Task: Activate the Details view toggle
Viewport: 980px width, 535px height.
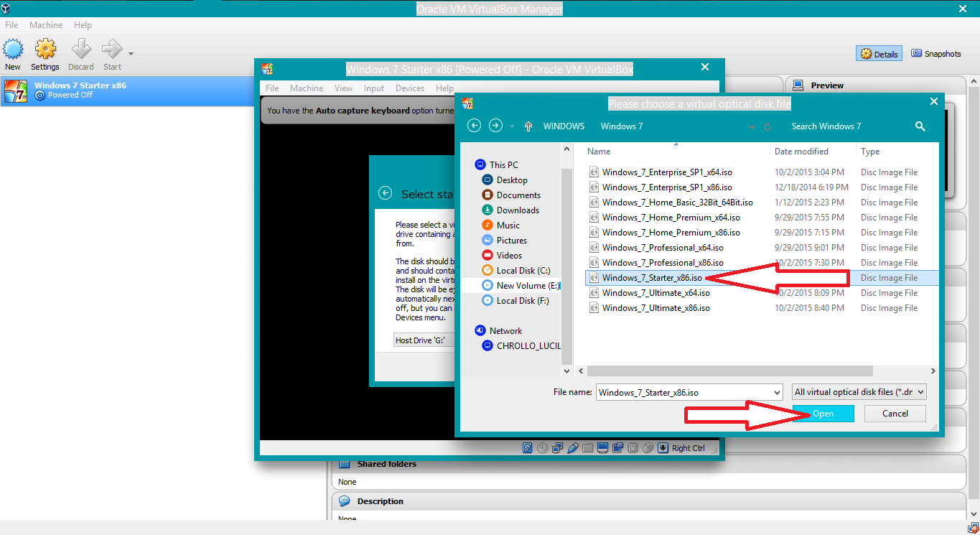Action: [x=879, y=53]
